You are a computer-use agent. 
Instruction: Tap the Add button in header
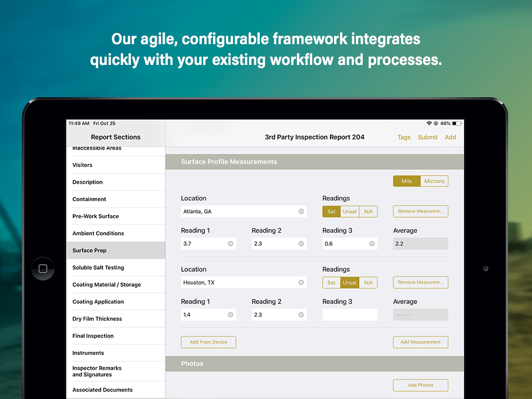pos(450,137)
